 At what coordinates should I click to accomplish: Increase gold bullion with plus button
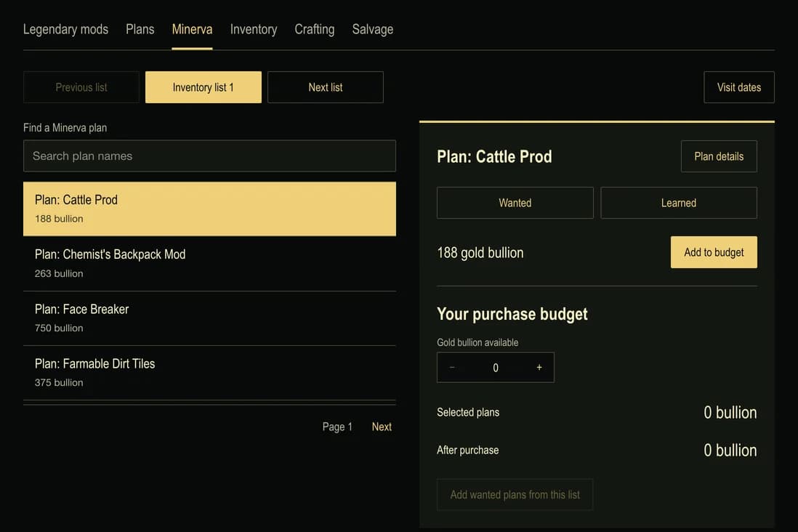pyautogui.click(x=539, y=367)
